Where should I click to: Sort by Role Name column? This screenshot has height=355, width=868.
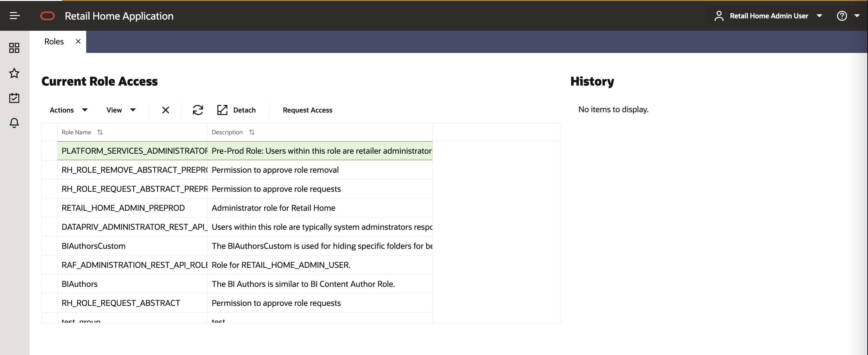(100, 132)
